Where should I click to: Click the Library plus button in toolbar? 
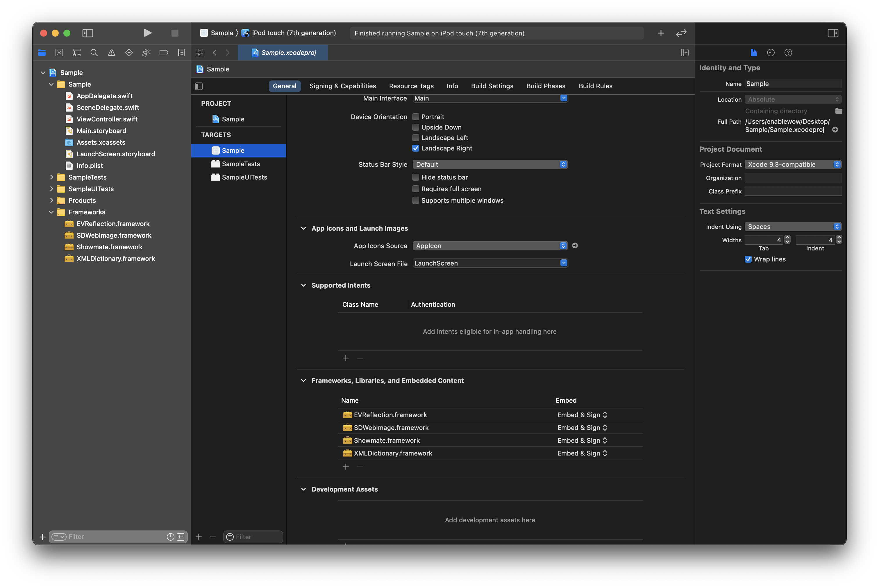click(x=661, y=33)
